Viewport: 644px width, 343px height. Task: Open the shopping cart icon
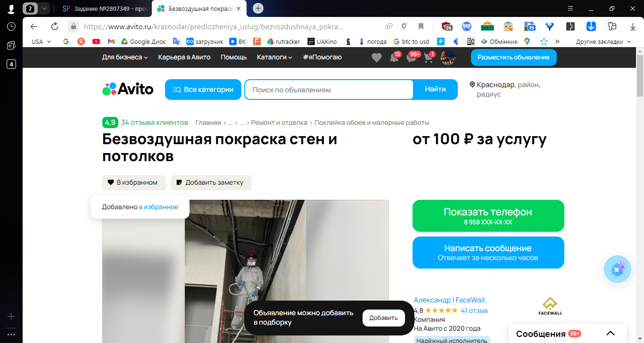coord(429,57)
